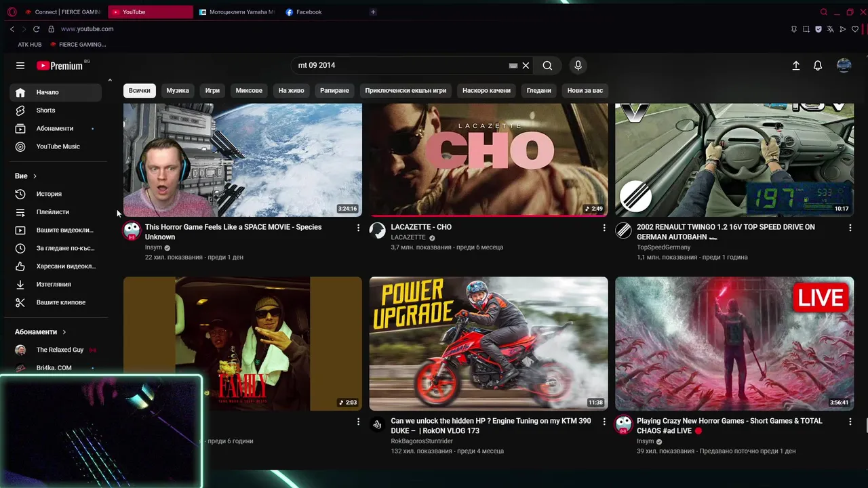Open options for Crazy New Horror Games stream
This screenshot has width=868, height=488.
[850, 422]
